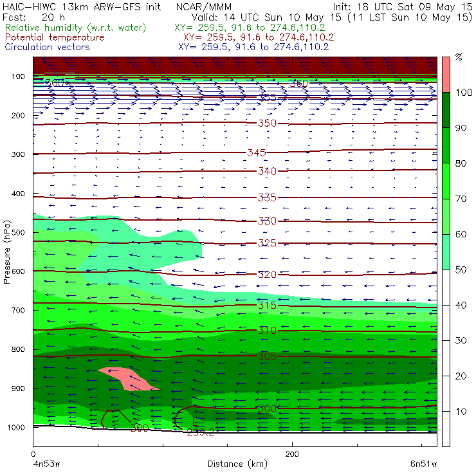This screenshot has width=476, height=476.
Task: Click the blue XY coordinates text line
Action: 253,47
